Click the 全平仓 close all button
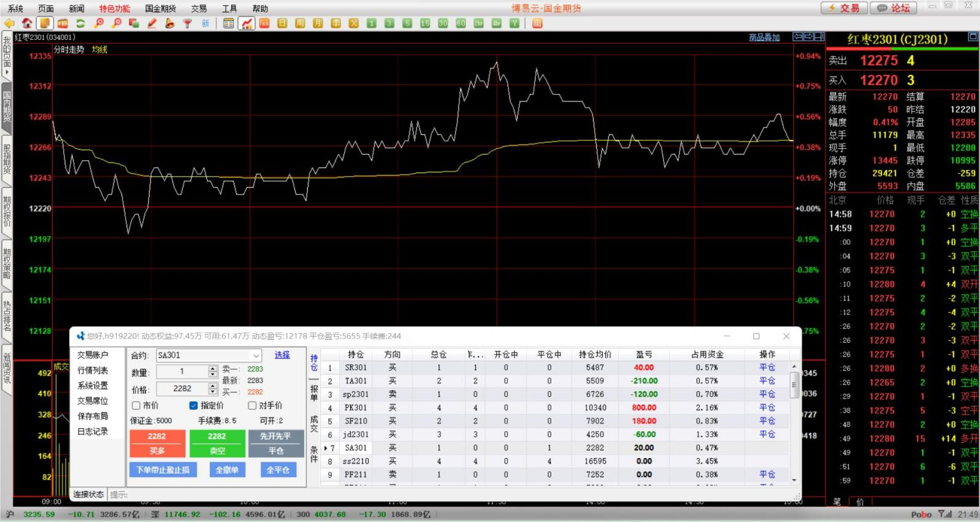 (278, 470)
